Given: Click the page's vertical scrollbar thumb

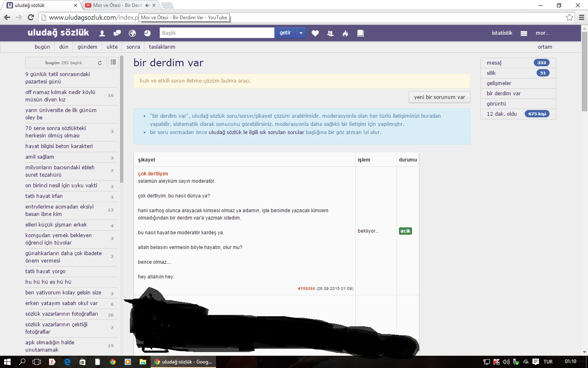Looking at the screenshot, I should [584, 72].
